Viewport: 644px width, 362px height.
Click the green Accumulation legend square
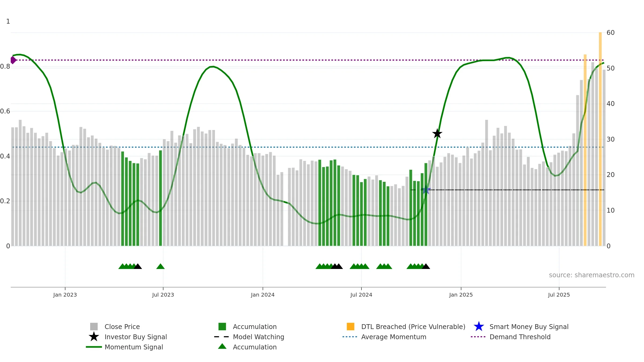coord(222,327)
